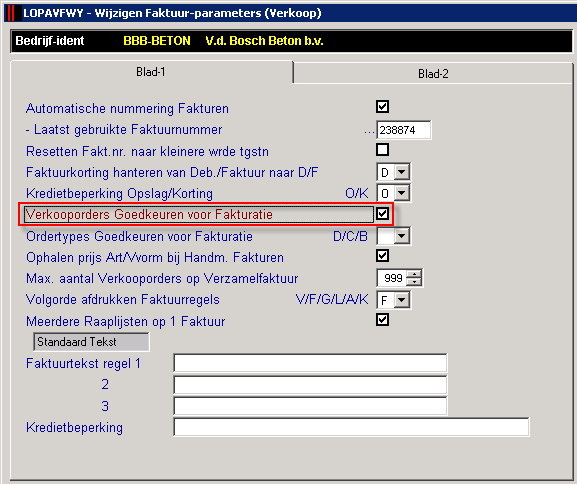Click the Faktuurtekst regel 3 input
The image size is (577, 484).
tap(310, 406)
